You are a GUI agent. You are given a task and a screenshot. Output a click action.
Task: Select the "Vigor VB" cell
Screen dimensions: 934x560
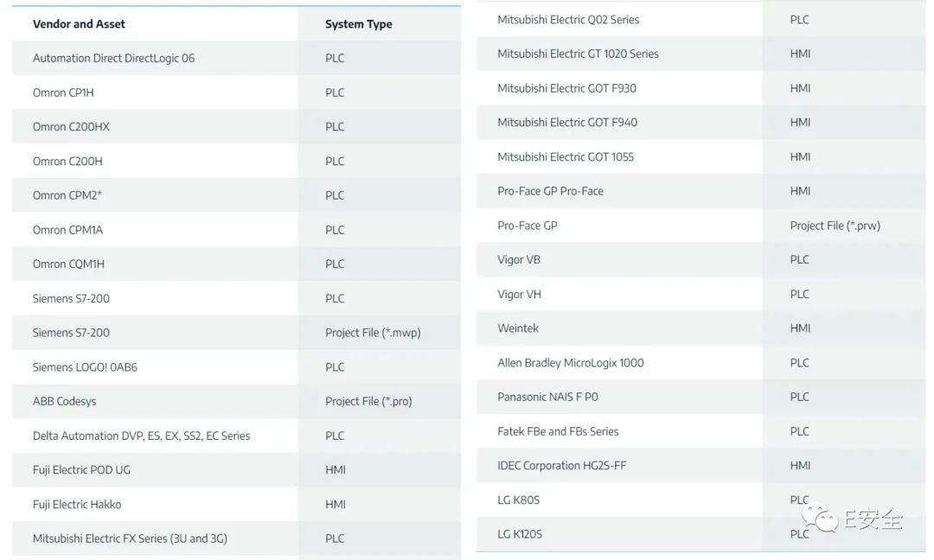(x=519, y=259)
